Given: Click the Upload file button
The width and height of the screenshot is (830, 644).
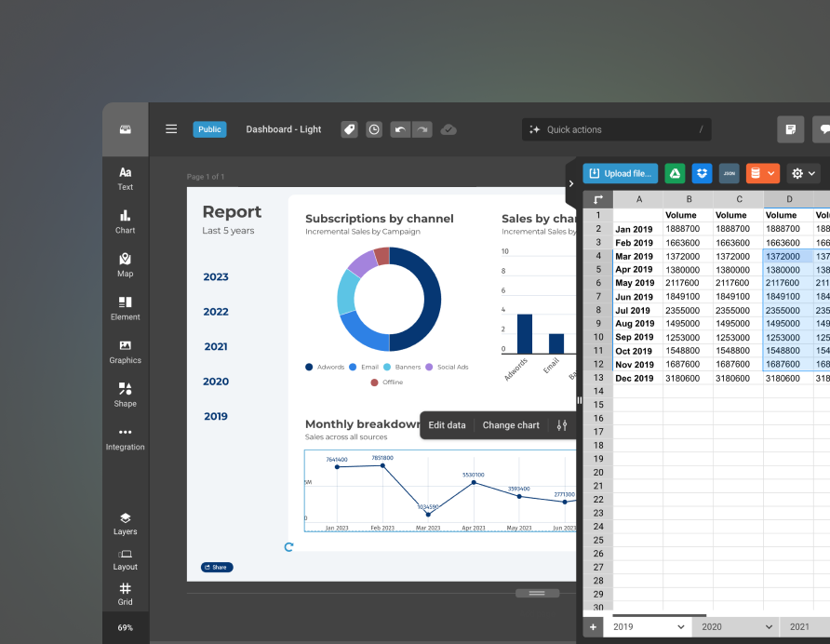Looking at the screenshot, I should point(621,173).
